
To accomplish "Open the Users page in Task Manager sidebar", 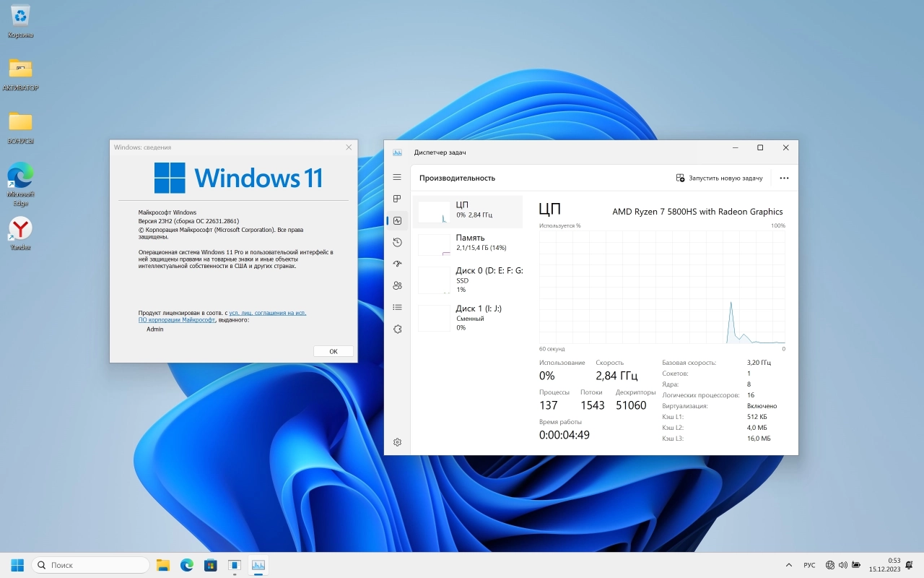I will tap(397, 285).
